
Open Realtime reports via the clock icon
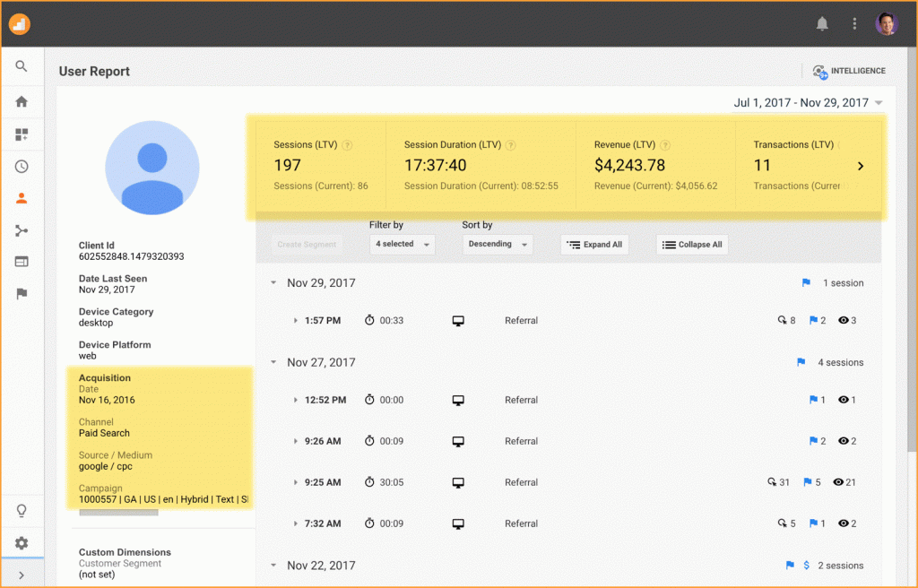pos(22,166)
